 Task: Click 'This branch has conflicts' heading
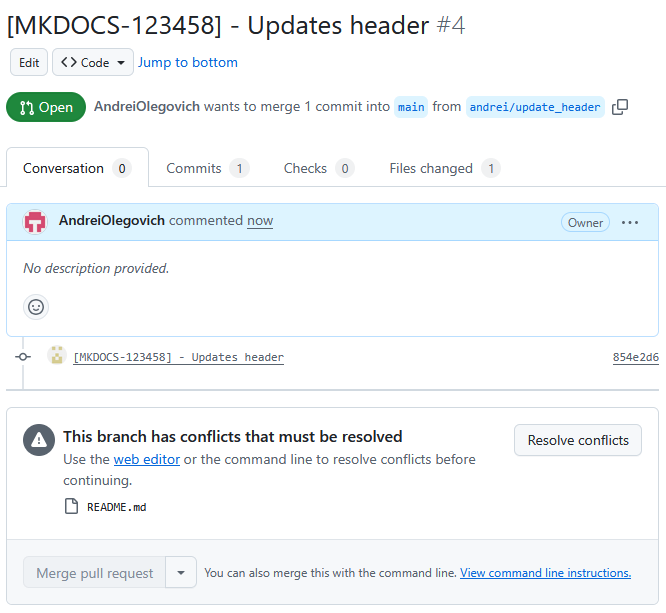coord(233,437)
